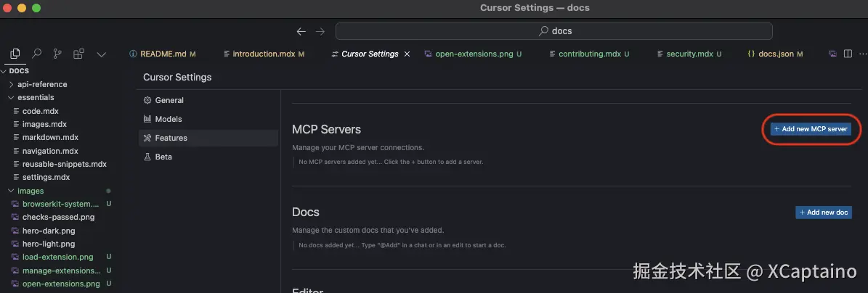This screenshot has width=868, height=293.
Task: Click the gear icon beside General
Action: [147, 100]
